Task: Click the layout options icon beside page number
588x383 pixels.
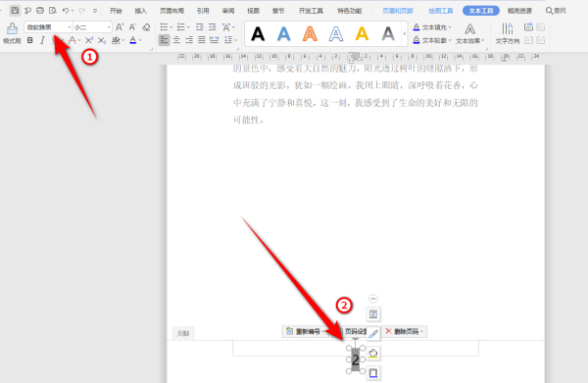Action: tap(373, 314)
